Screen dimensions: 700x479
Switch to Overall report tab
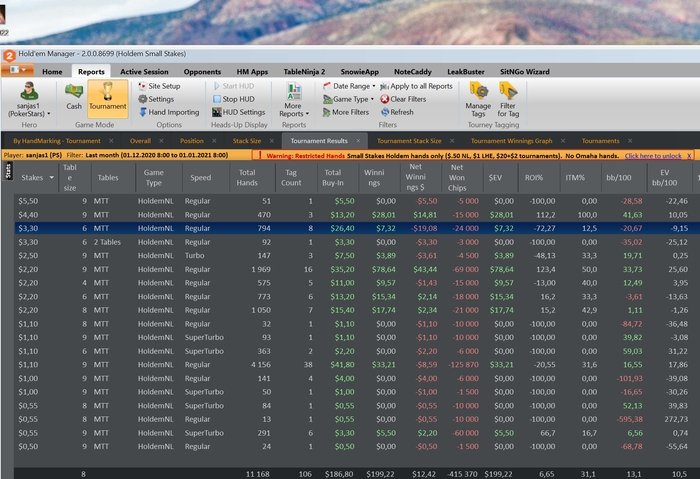140,141
